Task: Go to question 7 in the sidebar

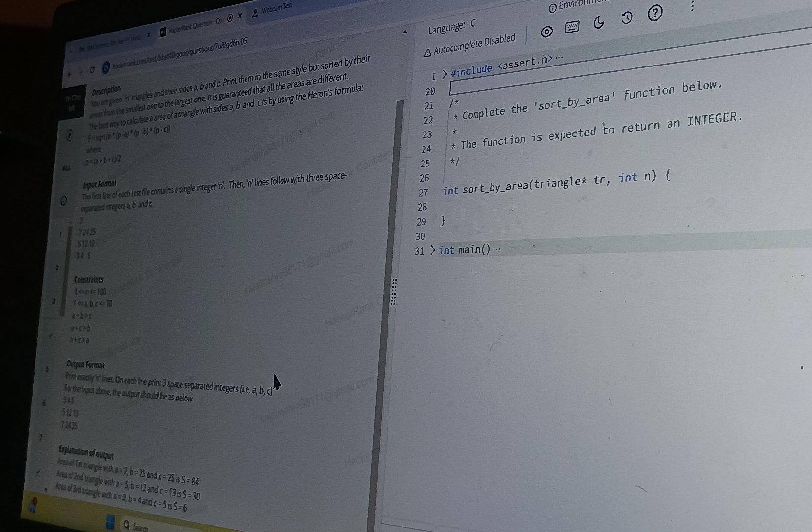Action: pos(41,436)
